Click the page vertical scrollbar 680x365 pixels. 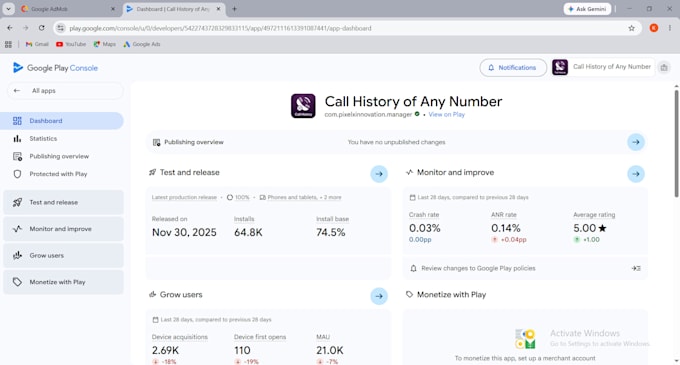(x=677, y=143)
